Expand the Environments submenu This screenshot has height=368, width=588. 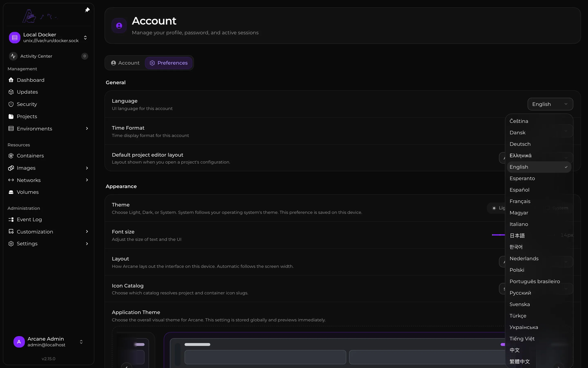click(87, 129)
